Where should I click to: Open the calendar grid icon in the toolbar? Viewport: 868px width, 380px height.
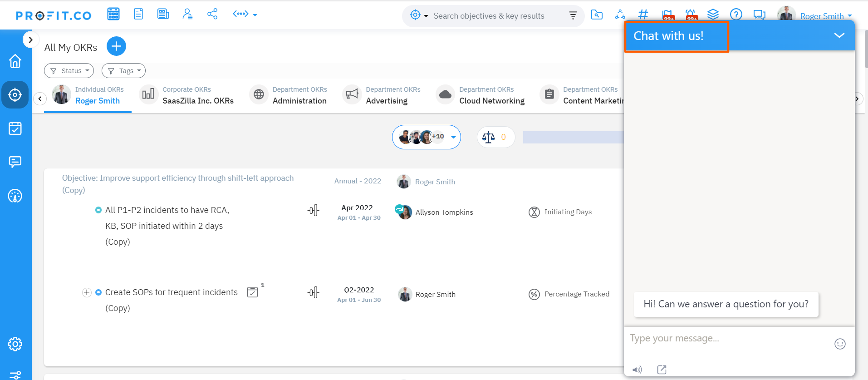113,14
